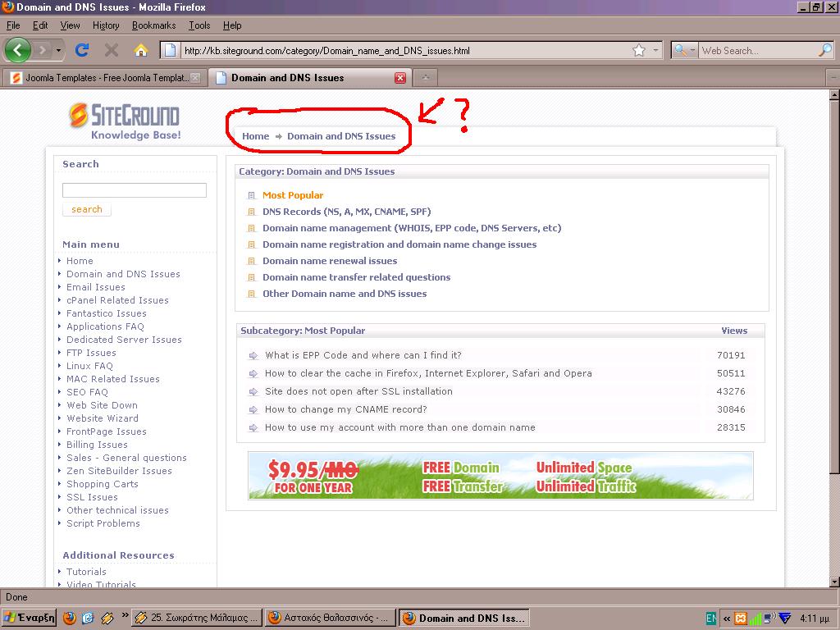Click the search magnifier in Web Search box
840x630 pixels.
pos(825,50)
